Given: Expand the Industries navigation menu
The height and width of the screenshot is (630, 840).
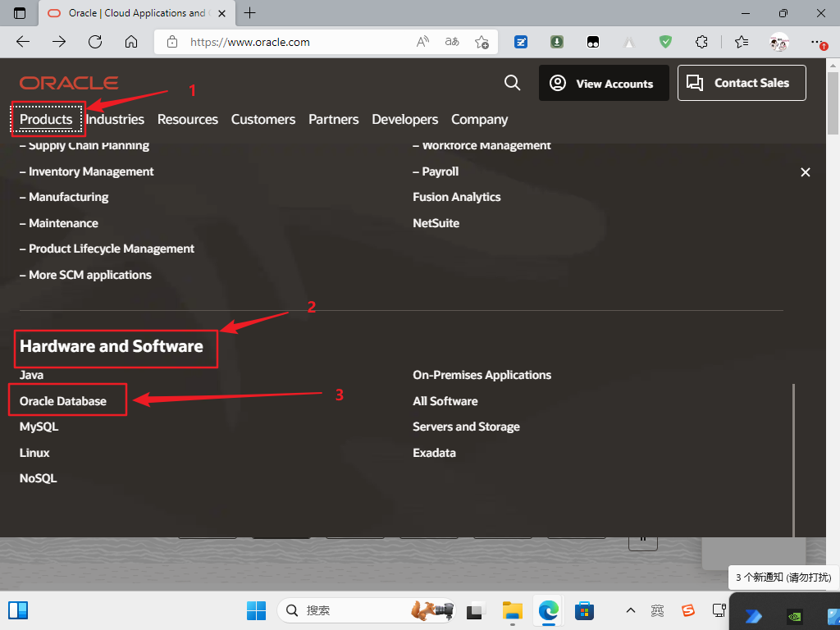Looking at the screenshot, I should (x=115, y=119).
